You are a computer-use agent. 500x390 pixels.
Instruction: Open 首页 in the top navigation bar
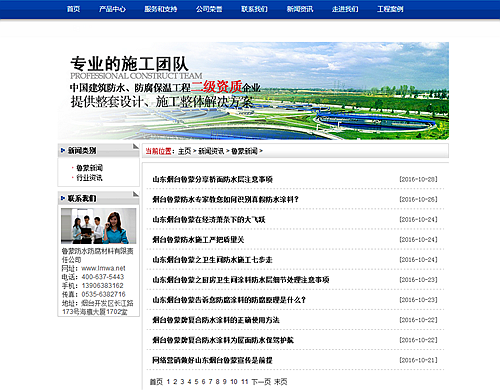tap(73, 9)
